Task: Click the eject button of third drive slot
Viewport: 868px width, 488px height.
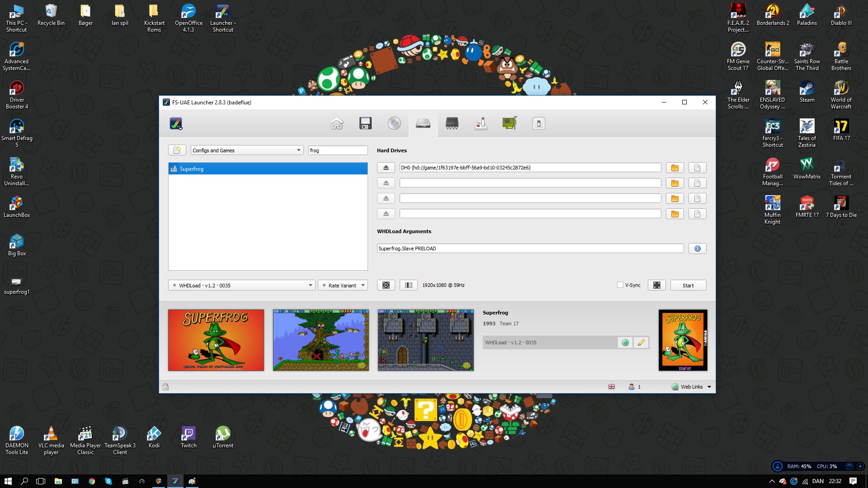Action: (386, 198)
